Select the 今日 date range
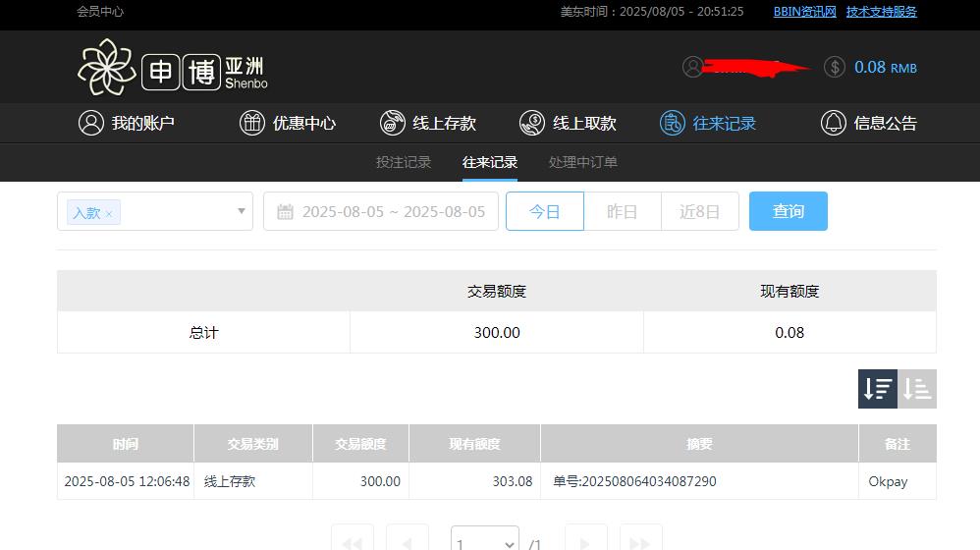The width and height of the screenshot is (980, 550). tap(545, 211)
